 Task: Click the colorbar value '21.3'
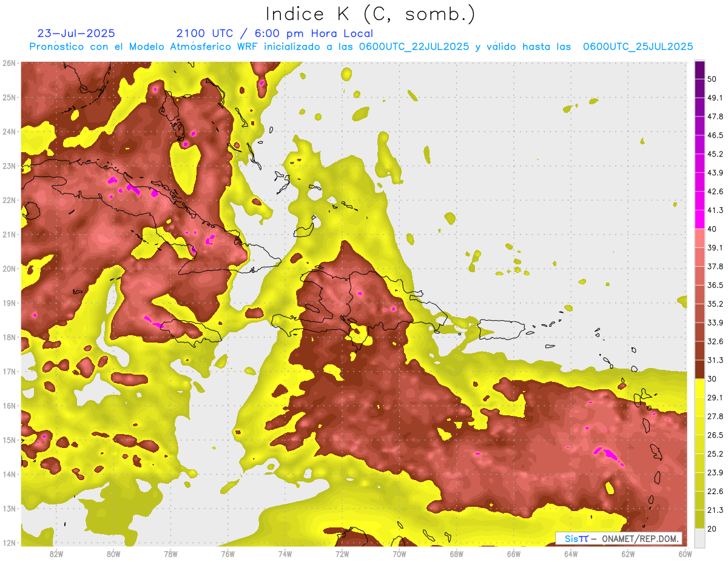pos(715,510)
